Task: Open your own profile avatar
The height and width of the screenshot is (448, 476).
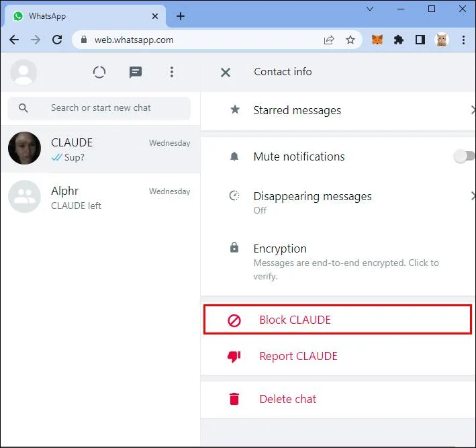Action: click(x=23, y=73)
